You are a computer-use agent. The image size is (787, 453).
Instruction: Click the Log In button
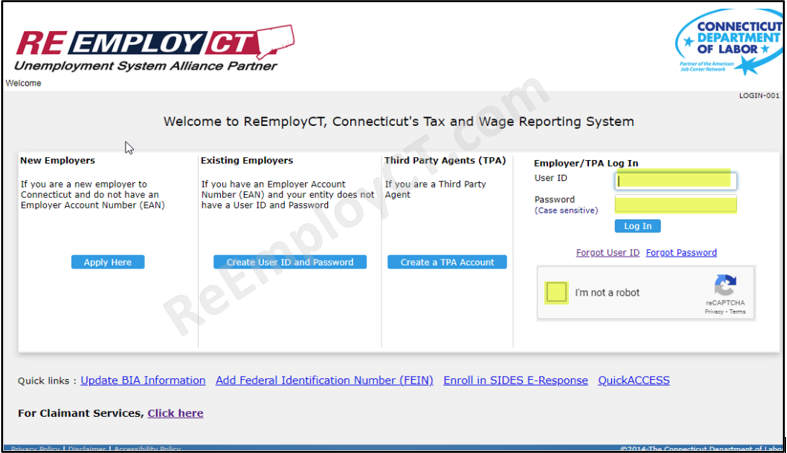coord(637,226)
